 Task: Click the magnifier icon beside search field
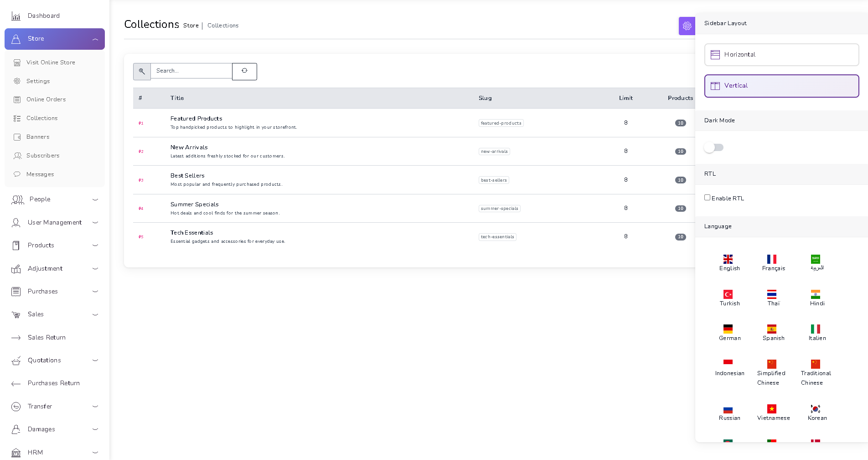tap(142, 71)
